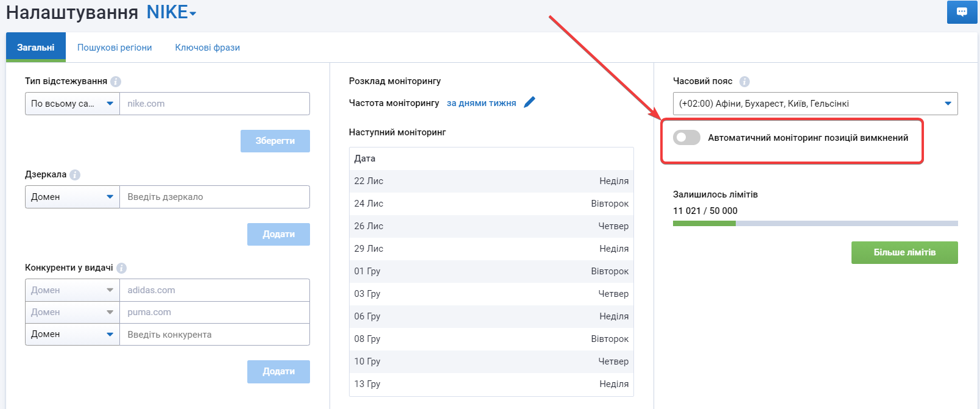Switch to Пошукові регіони tab
The height and width of the screenshot is (409, 980).
coord(115,48)
